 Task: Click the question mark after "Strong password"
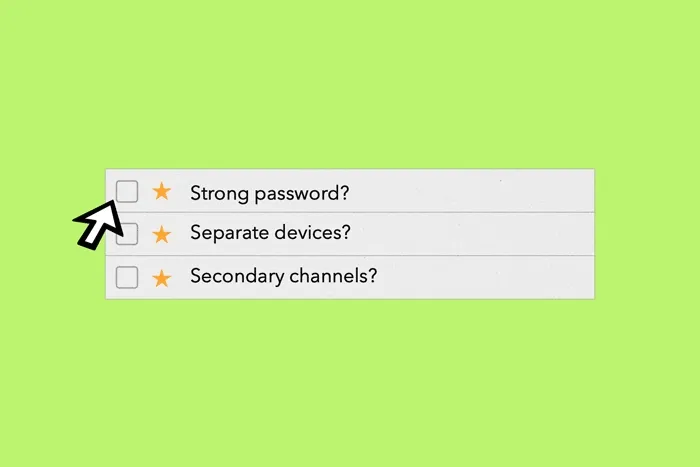pos(345,191)
